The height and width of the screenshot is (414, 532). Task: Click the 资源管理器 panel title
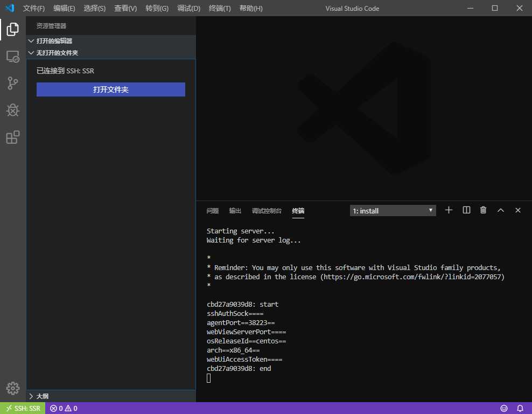click(x=51, y=26)
